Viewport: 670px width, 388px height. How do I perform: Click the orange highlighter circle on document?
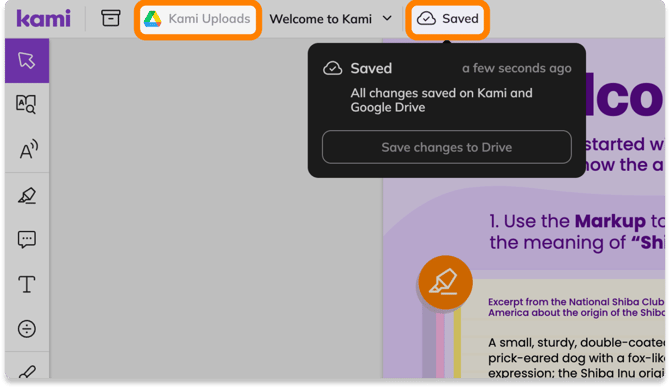[445, 282]
